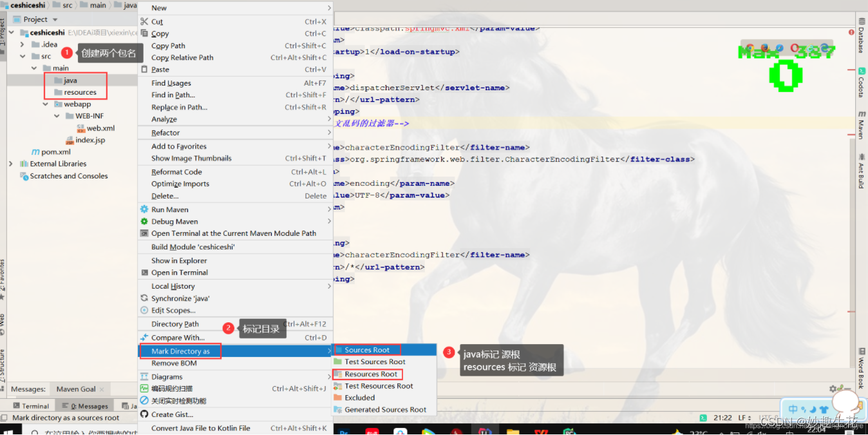Click the Generated Sources Root icon
Image resolution: width=868 pixels, height=435 pixels.
tap(338, 409)
